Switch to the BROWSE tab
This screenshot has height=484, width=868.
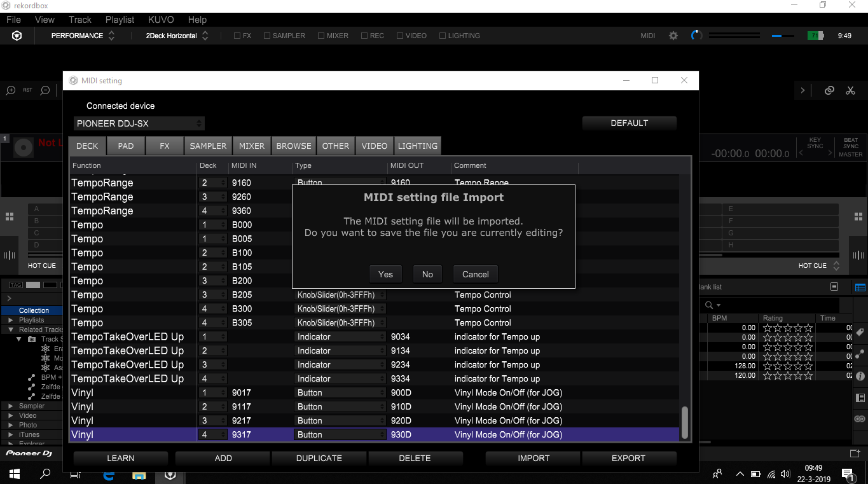(x=294, y=146)
